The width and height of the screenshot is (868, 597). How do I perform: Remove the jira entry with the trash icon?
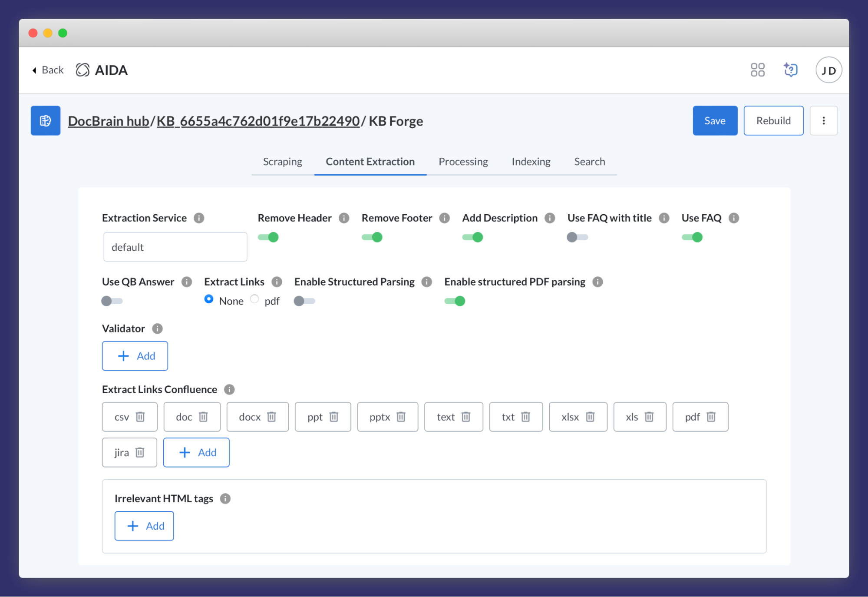pyautogui.click(x=139, y=452)
